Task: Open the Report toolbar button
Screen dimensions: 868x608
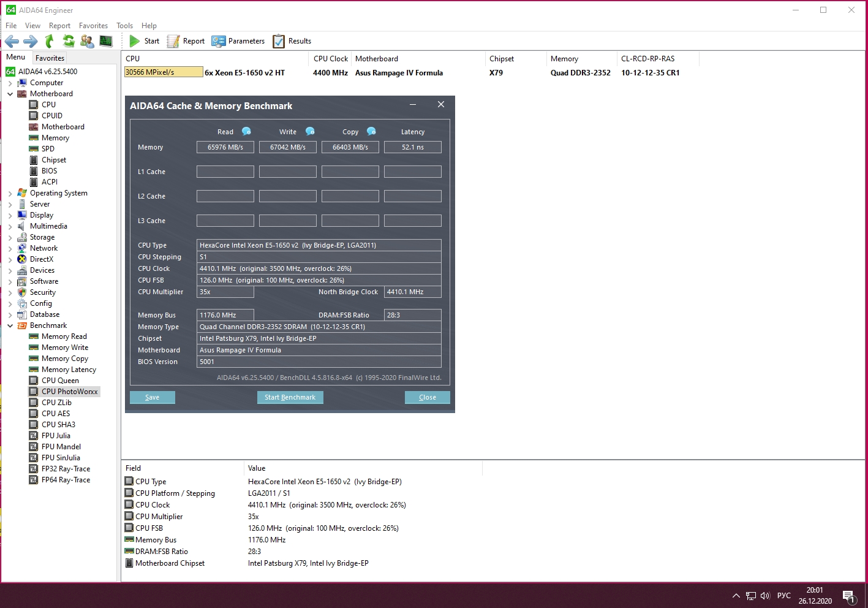Action: point(186,41)
